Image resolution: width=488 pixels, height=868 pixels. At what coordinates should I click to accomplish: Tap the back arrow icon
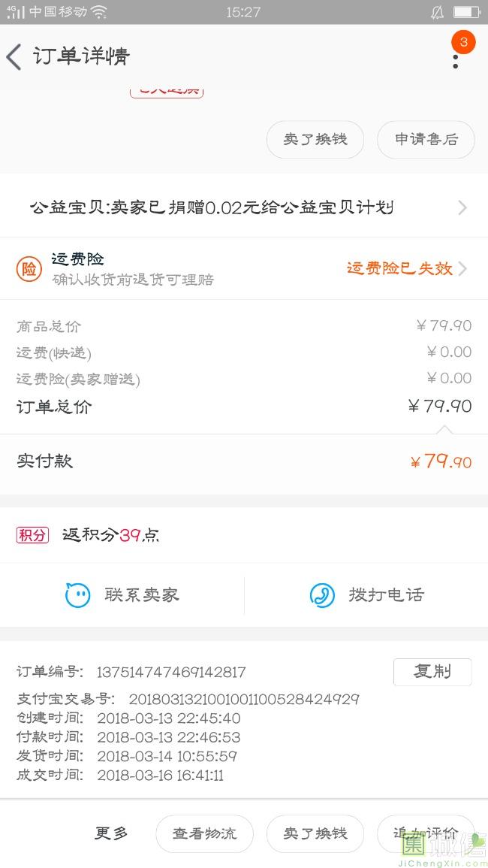(14, 56)
